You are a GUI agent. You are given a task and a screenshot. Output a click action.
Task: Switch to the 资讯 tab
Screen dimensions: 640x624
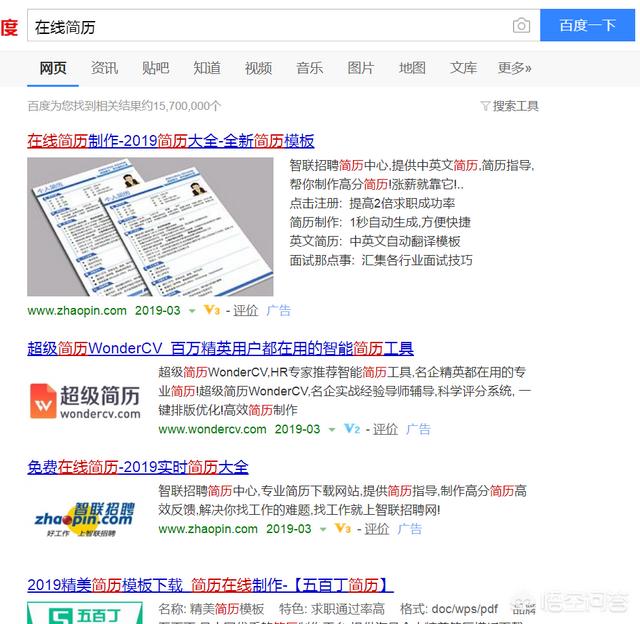[x=104, y=68]
